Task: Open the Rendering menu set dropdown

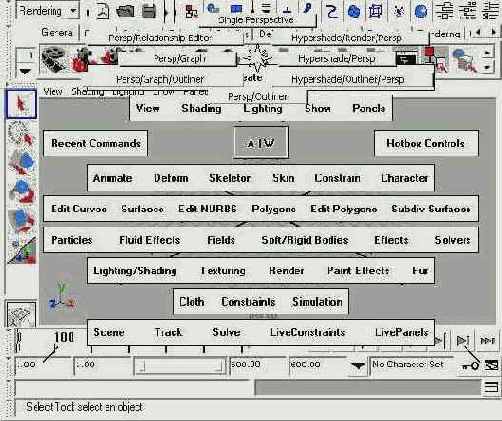Action: tap(47, 11)
